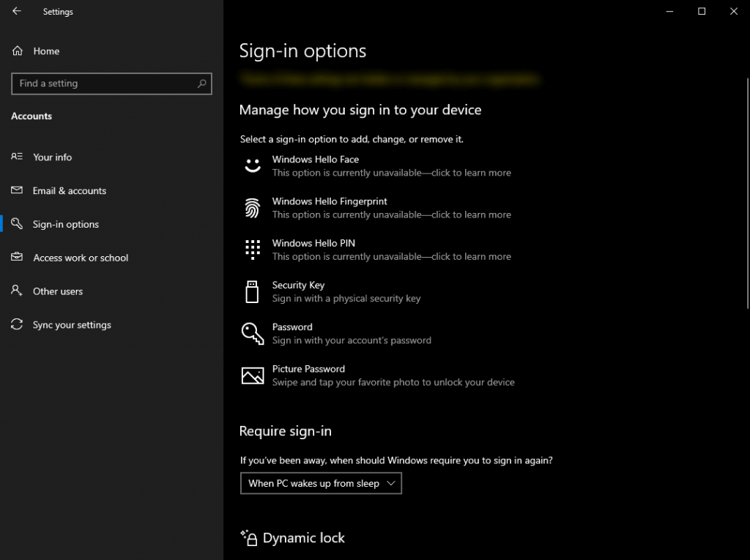Select Sign-in options in sidebar
The image size is (750, 560).
pyautogui.click(x=111, y=224)
